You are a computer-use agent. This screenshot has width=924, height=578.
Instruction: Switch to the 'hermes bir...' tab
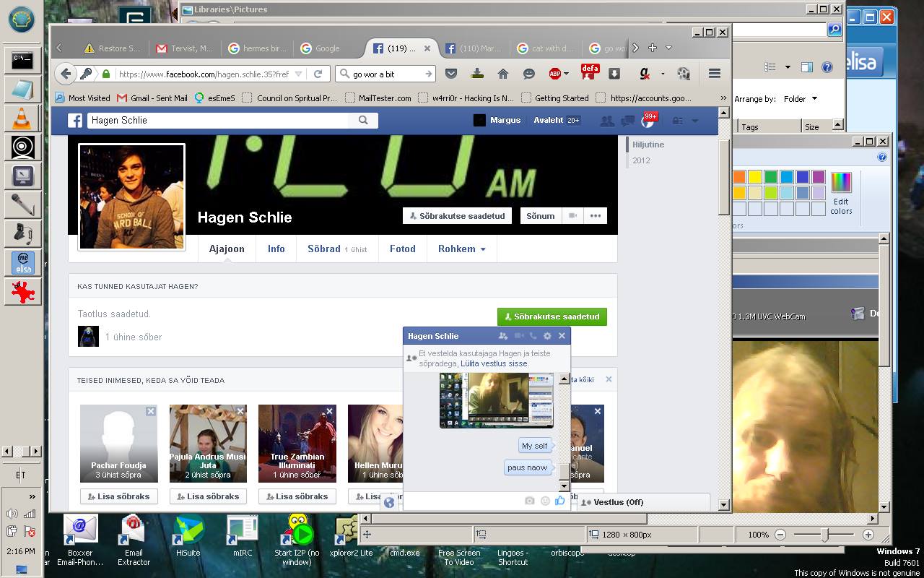pyautogui.click(x=257, y=48)
